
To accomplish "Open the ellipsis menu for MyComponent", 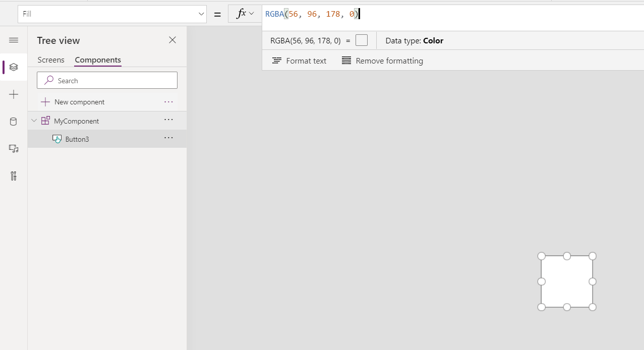I will pos(168,120).
